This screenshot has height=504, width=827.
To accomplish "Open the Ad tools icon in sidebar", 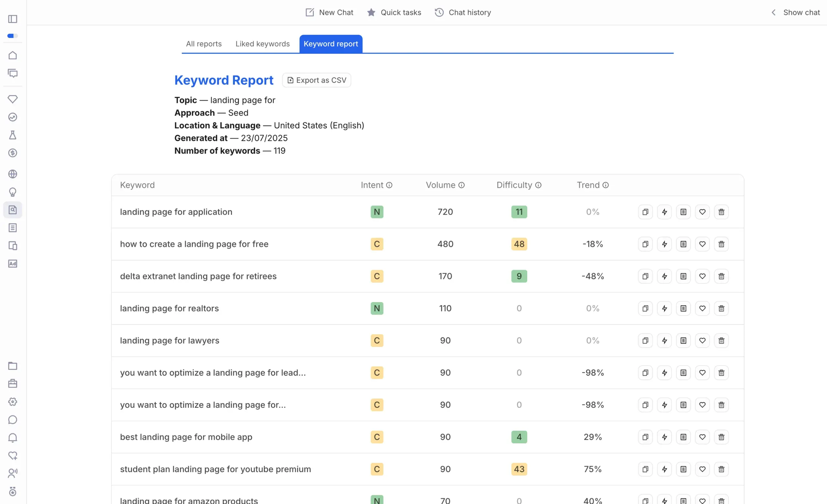I will [x=13, y=264].
